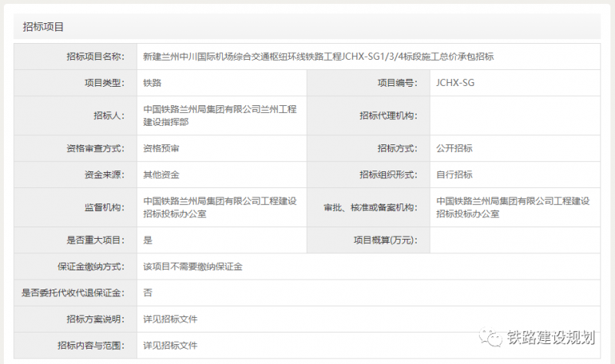Click the 资格预审 review method value
615x364 pixels.
pos(161,148)
